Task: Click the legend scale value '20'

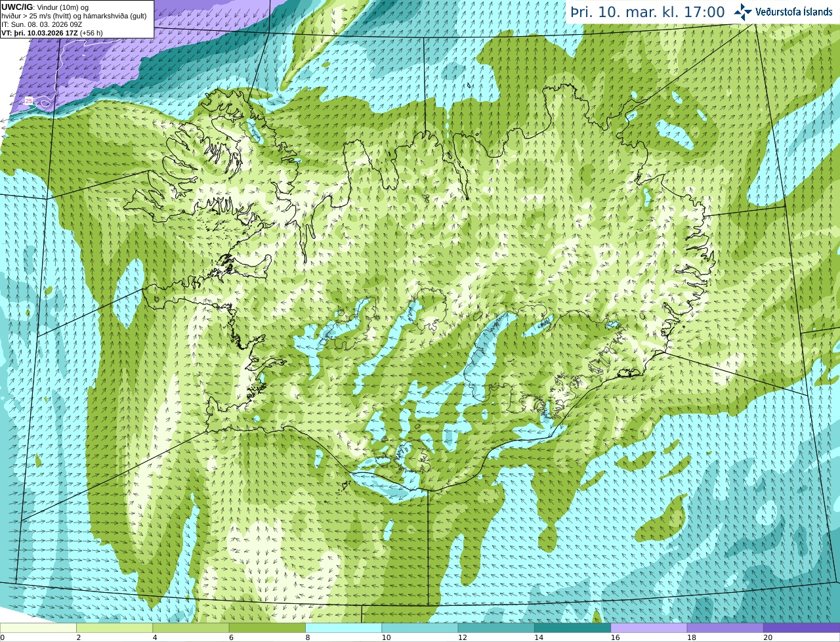Action: [x=767, y=637]
